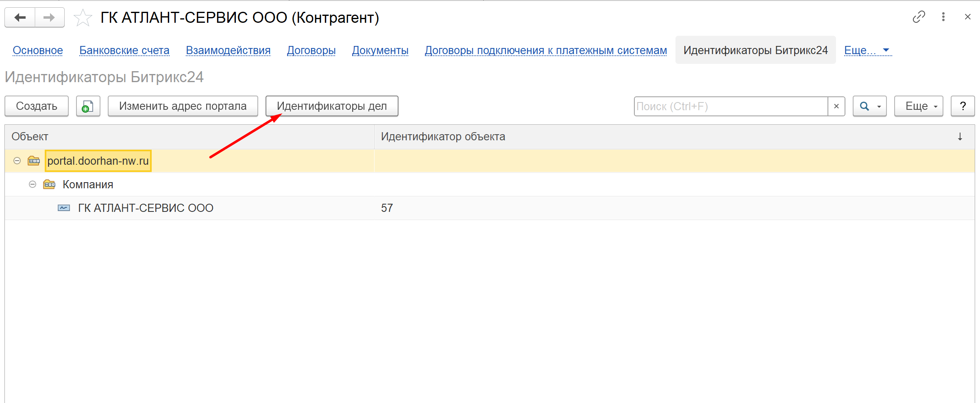Open the three-dots window menu
The height and width of the screenshot is (403, 980).
(943, 17)
